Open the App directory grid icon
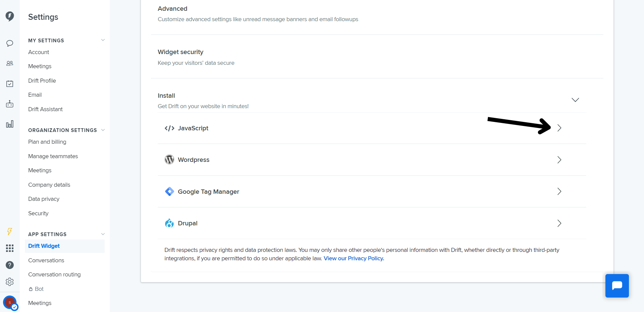The height and width of the screenshot is (312, 644). pyautogui.click(x=10, y=248)
